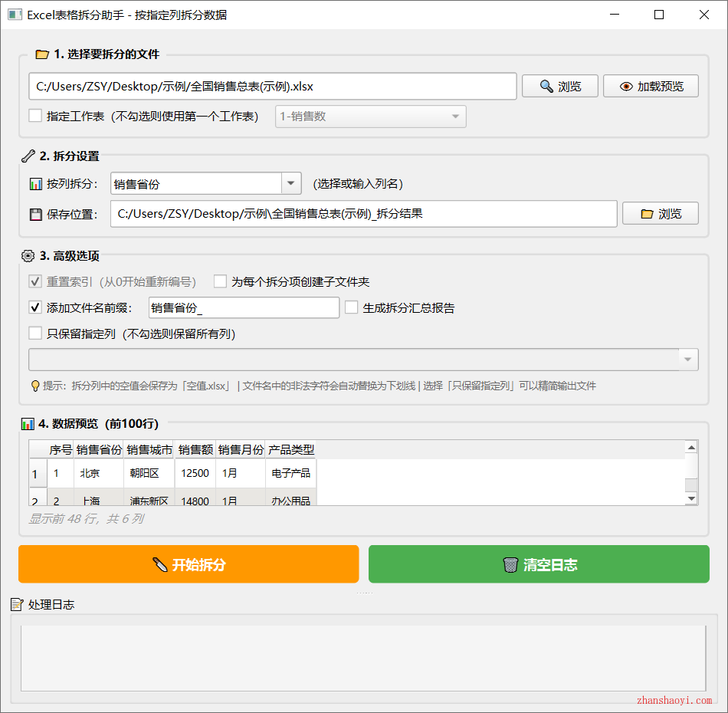Click the 销售城市 column header

149,449
